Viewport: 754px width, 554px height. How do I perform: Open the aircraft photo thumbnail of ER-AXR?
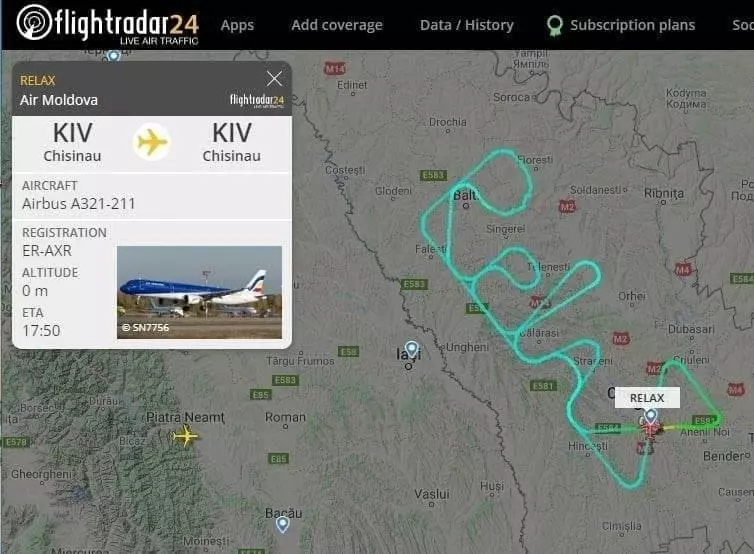click(199, 292)
